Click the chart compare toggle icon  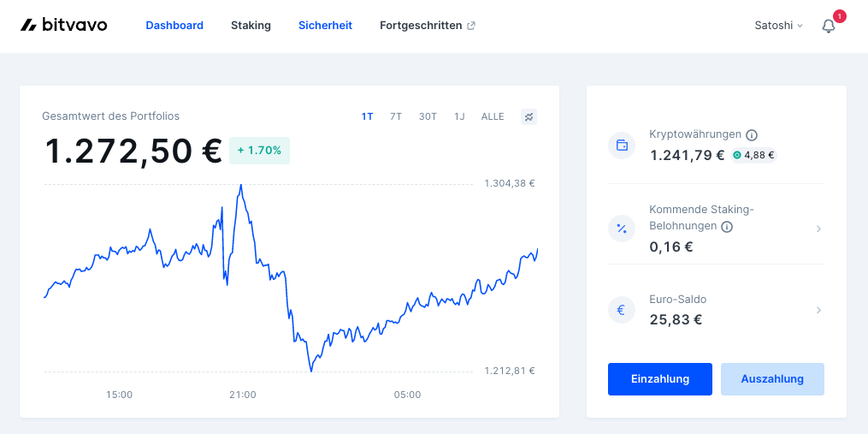click(x=528, y=117)
